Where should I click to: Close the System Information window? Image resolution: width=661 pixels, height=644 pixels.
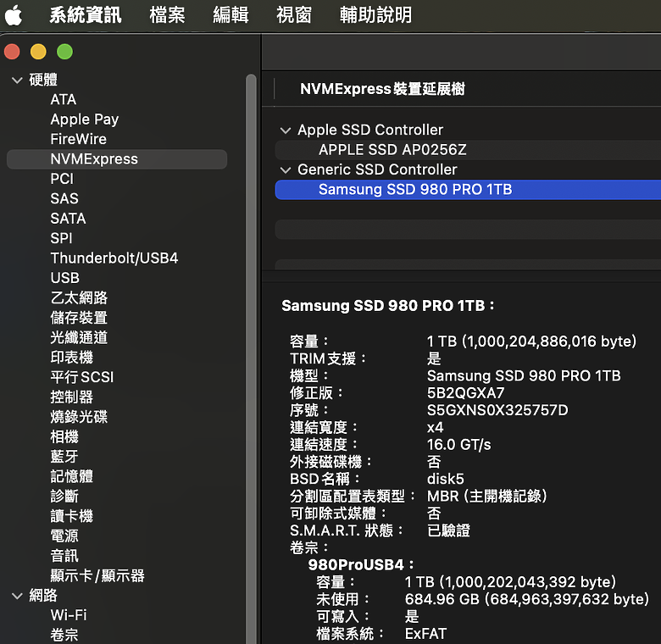pos(12,52)
